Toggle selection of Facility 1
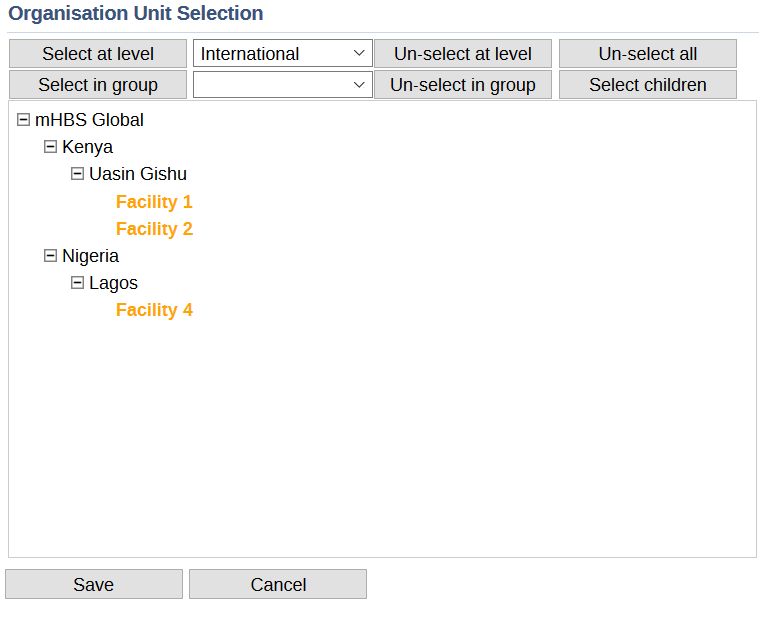This screenshot has height=618, width=768. click(154, 202)
